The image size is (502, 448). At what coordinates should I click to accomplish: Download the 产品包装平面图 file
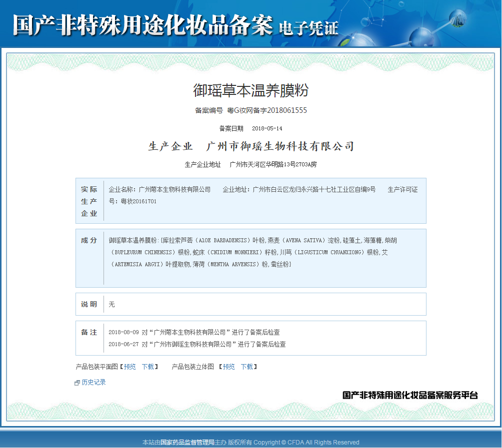pos(147,367)
